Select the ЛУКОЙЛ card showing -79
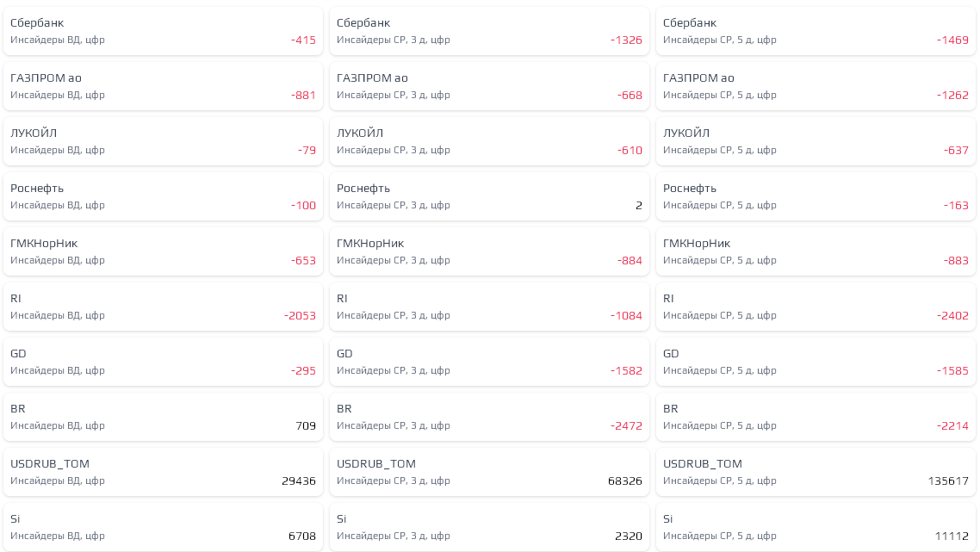The width and height of the screenshot is (980, 552). pyautogui.click(x=163, y=141)
